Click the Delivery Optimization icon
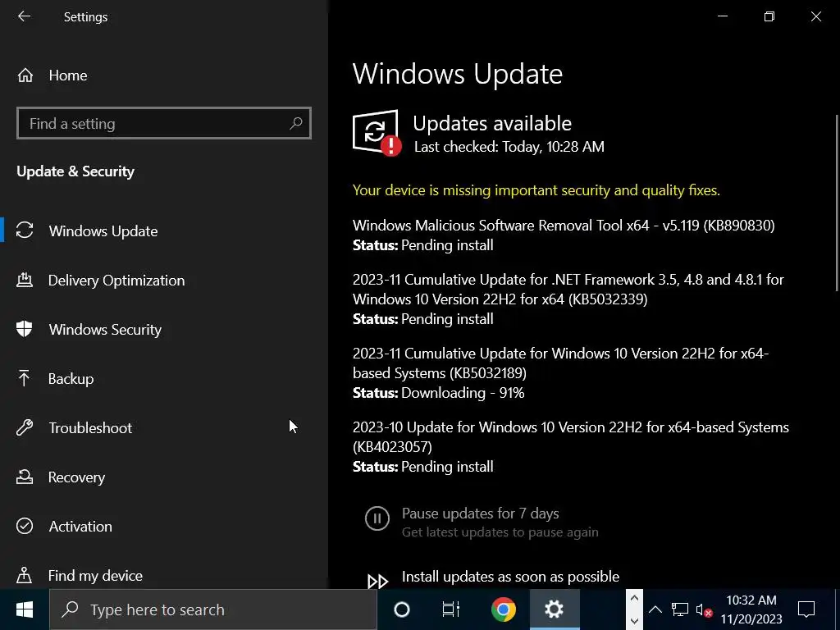Viewport: 840px width, 630px height. coord(25,280)
